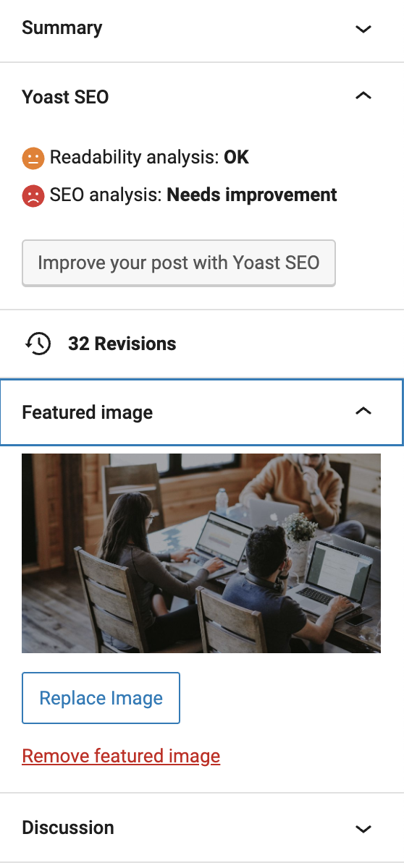This screenshot has height=868, width=404.
Task: Open the 32 Revisions link
Action: [122, 344]
